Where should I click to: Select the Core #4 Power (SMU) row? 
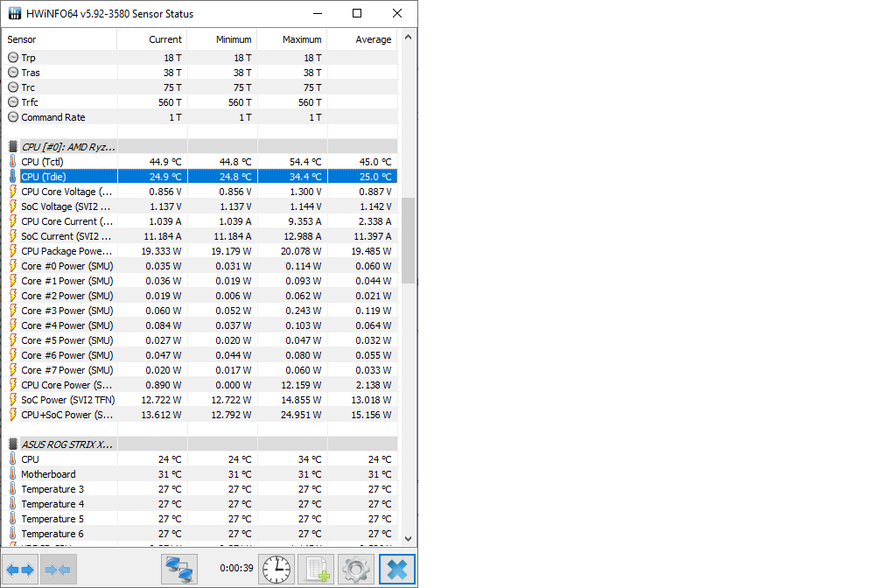coord(200,325)
